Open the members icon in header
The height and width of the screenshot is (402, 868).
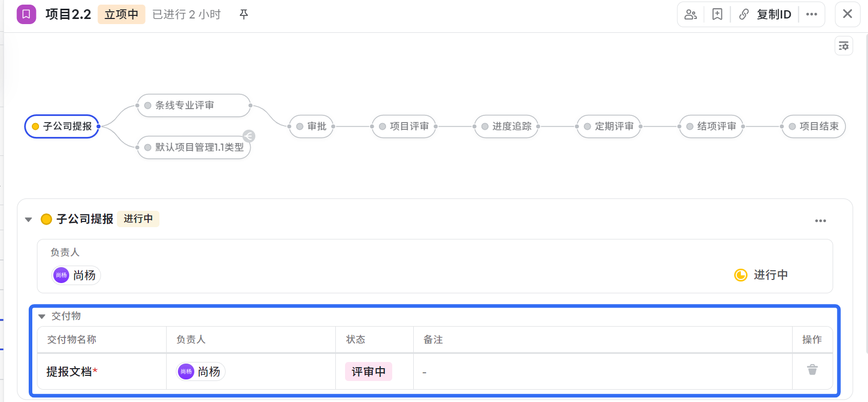[x=691, y=14]
